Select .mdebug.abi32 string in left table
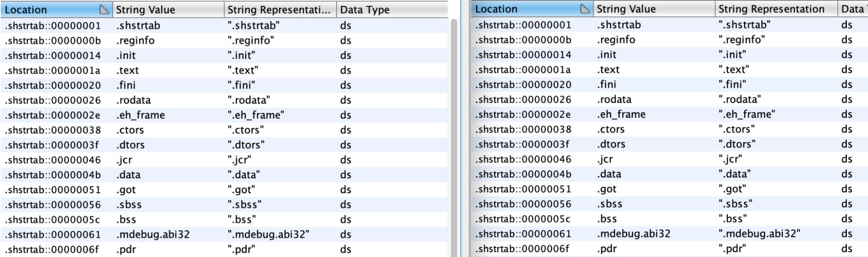This screenshot has width=868, height=257. click(153, 235)
